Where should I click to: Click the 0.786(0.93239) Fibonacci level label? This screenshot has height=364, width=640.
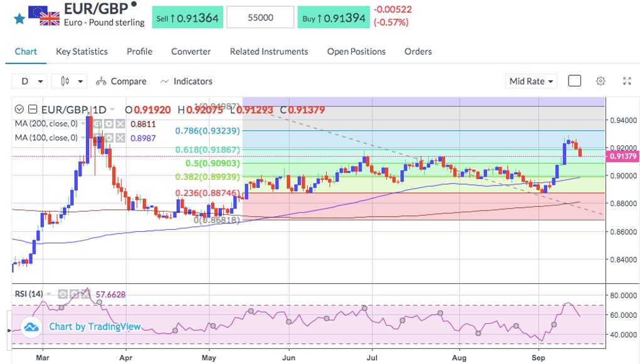point(207,131)
